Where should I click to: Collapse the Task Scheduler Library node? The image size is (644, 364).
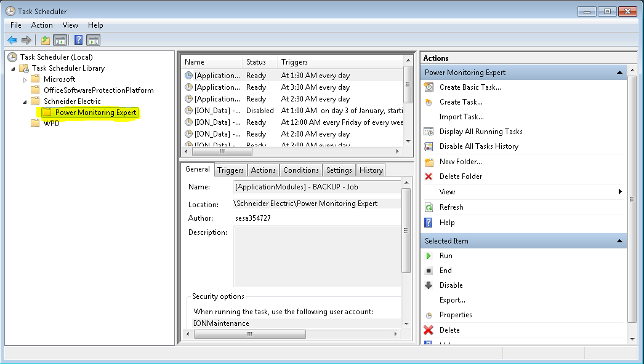point(13,68)
